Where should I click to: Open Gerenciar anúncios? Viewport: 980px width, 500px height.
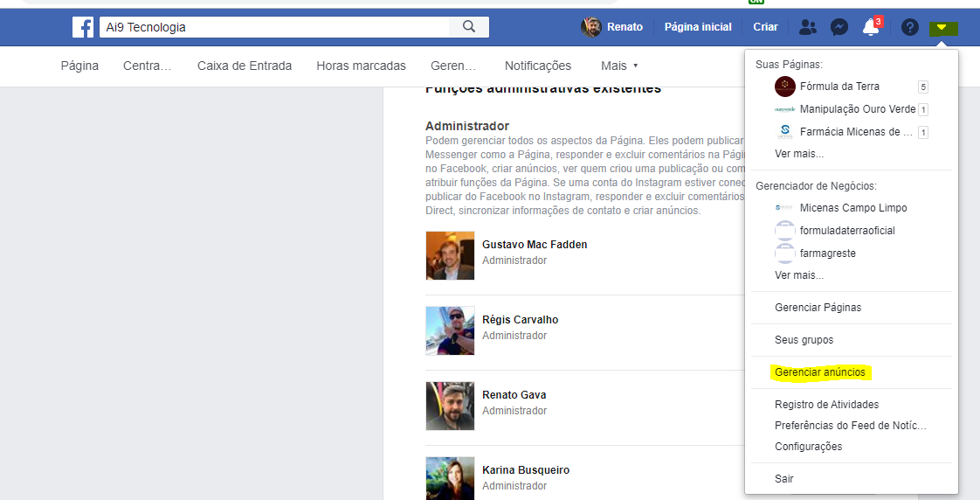tap(820, 372)
